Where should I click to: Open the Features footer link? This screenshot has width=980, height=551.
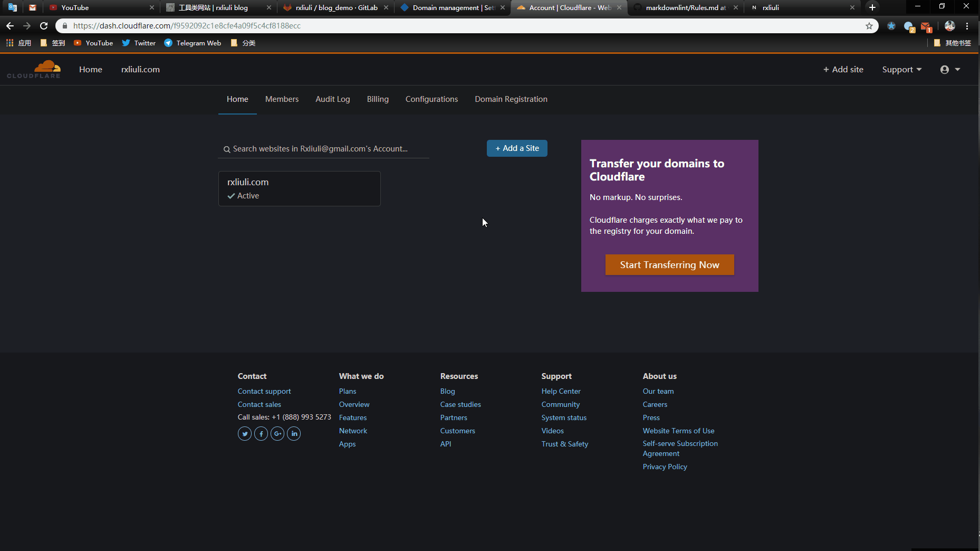point(353,417)
